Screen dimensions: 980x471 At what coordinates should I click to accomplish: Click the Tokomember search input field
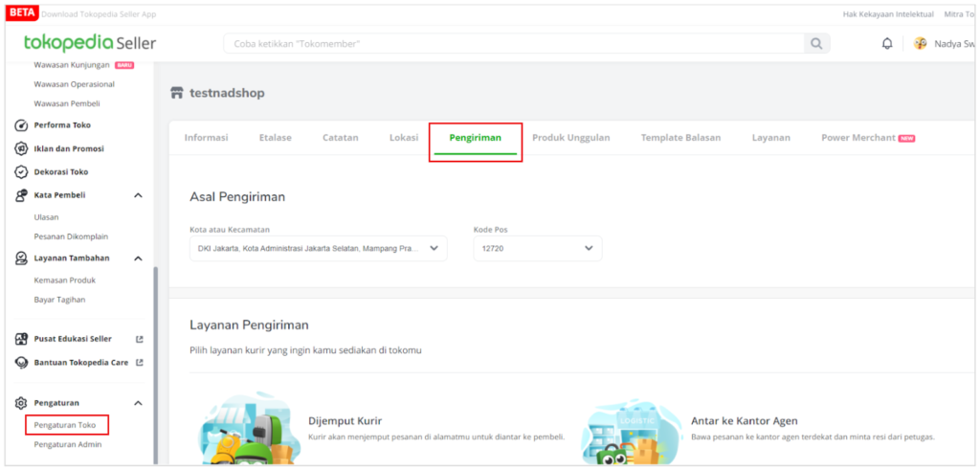coord(514,44)
